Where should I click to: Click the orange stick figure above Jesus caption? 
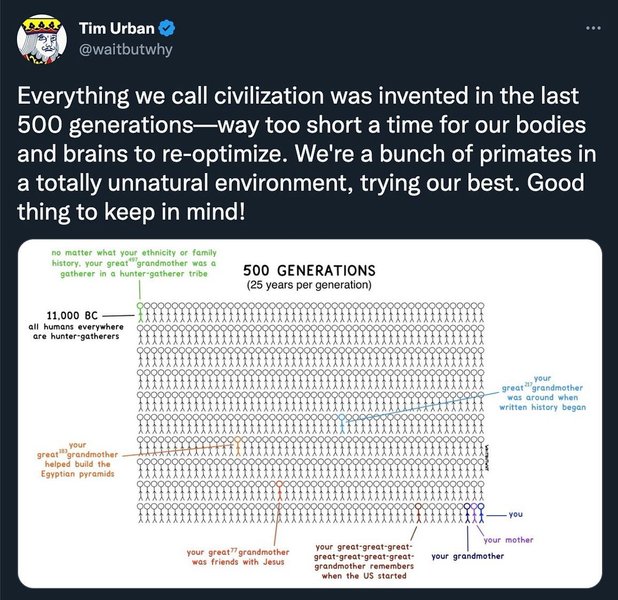click(x=279, y=491)
